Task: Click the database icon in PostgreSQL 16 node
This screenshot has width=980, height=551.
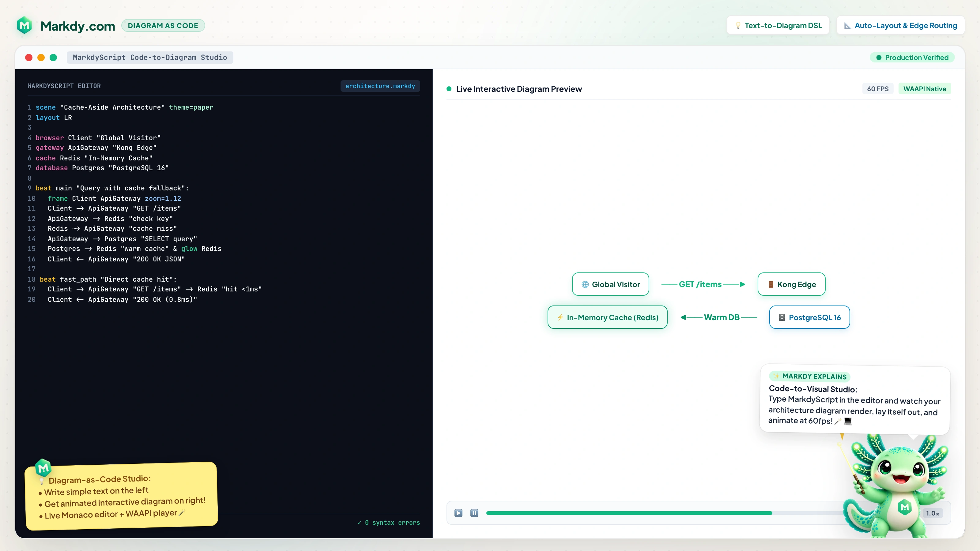Action: [782, 317]
